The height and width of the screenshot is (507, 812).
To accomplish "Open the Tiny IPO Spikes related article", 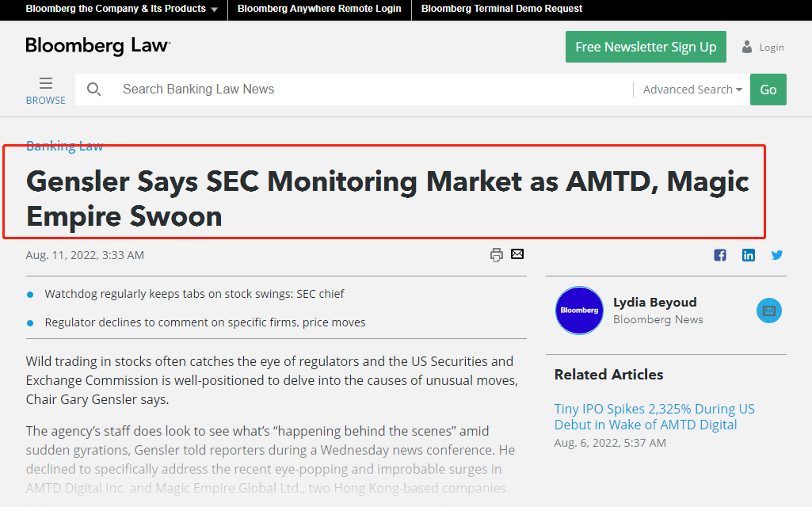I will pos(654,417).
